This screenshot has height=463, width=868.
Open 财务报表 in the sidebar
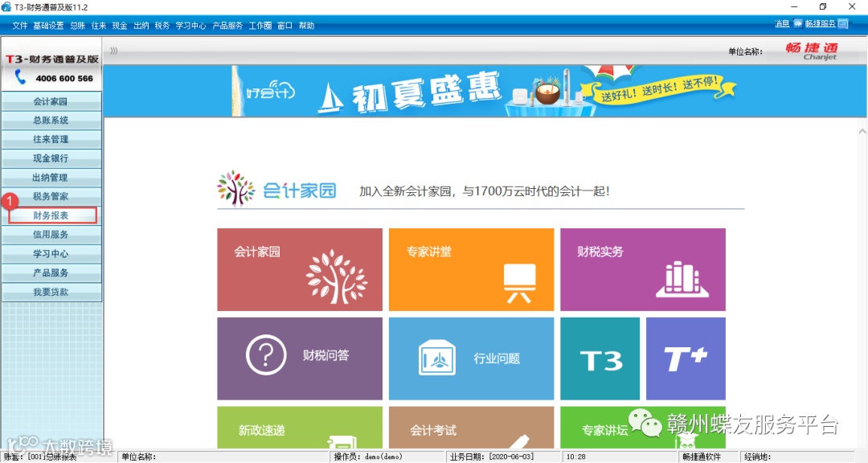click(x=52, y=215)
